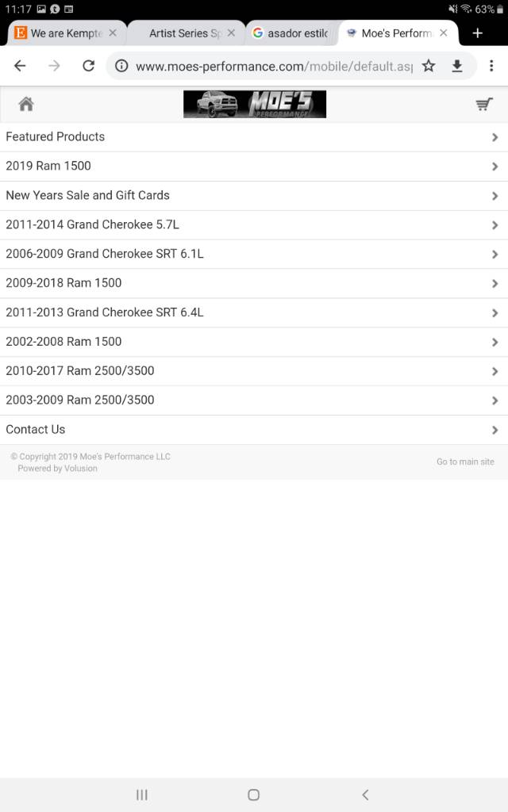Reload the page with the refresh icon
The image size is (508, 812).
pos(89,66)
